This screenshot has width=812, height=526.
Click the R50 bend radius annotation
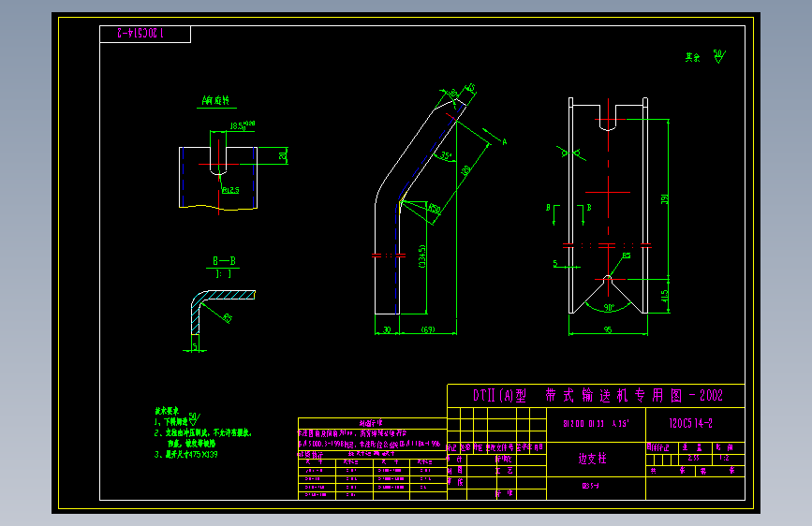point(434,209)
